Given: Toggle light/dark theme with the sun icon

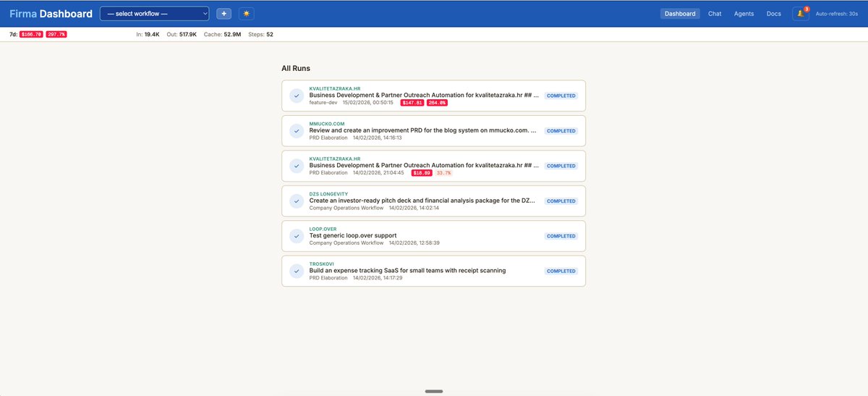Looking at the screenshot, I should [x=247, y=14].
